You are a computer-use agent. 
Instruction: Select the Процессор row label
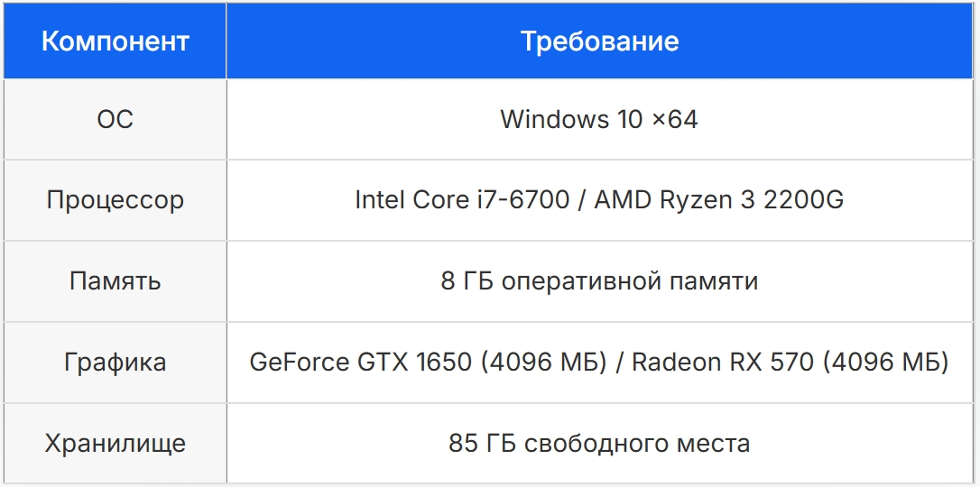[115, 200]
